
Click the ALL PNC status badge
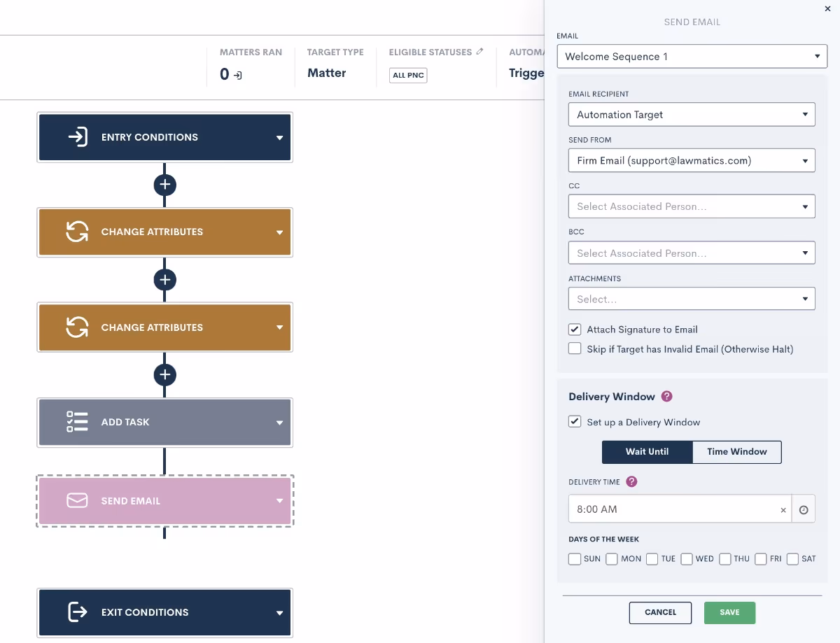(408, 76)
